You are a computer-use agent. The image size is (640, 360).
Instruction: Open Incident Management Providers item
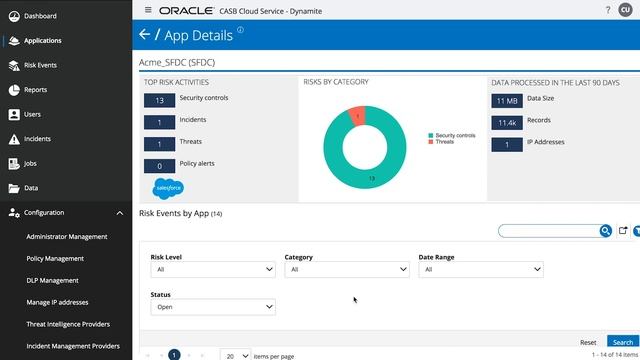(x=73, y=346)
